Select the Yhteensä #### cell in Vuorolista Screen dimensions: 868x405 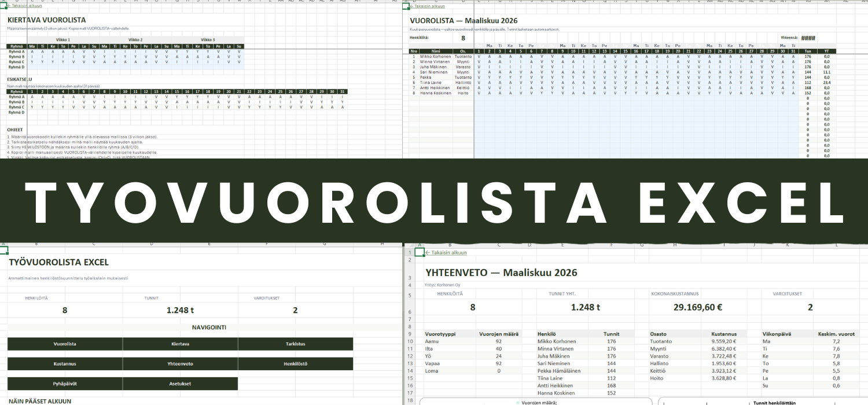[x=808, y=38]
